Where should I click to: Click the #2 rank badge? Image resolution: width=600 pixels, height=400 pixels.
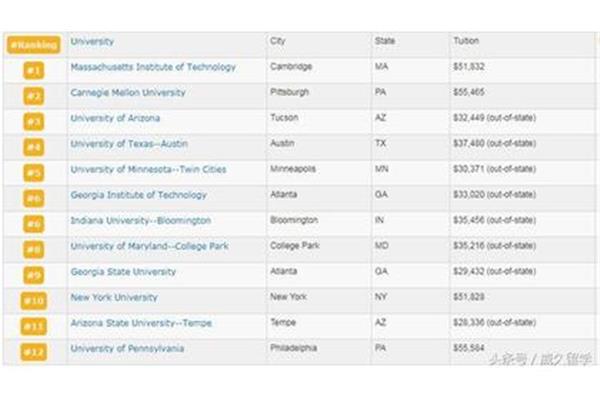[34, 96]
